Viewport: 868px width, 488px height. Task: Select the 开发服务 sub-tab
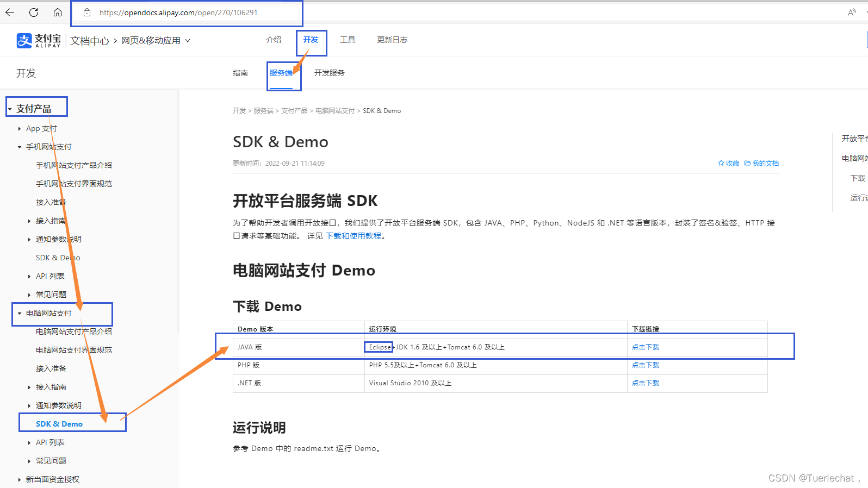coord(329,73)
